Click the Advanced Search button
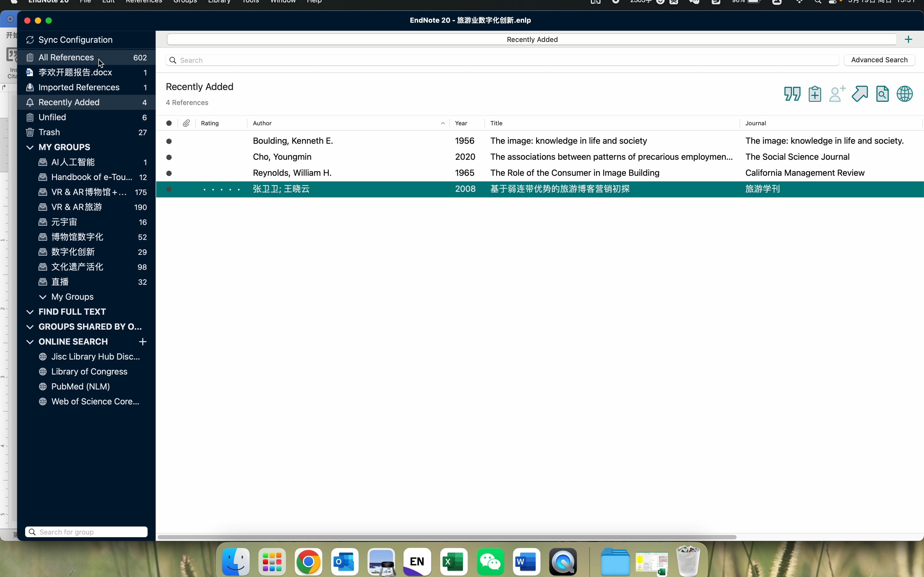Viewport: 924px width, 577px height. (x=879, y=60)
